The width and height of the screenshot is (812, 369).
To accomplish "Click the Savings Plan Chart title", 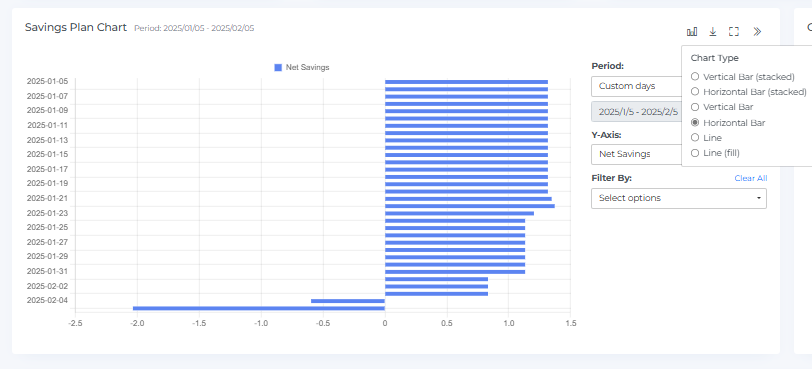I will (76, 27).
